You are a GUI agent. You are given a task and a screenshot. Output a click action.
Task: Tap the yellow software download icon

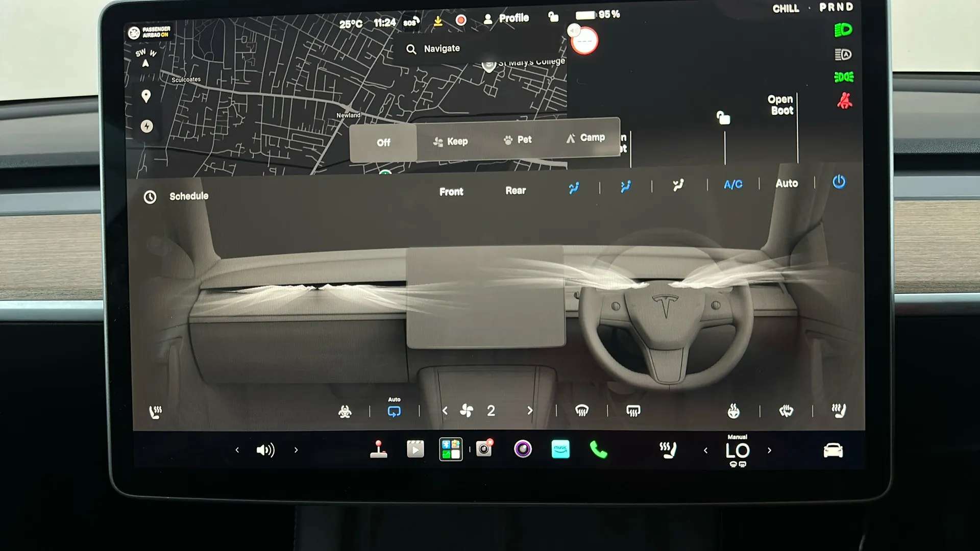coord(438,21)
